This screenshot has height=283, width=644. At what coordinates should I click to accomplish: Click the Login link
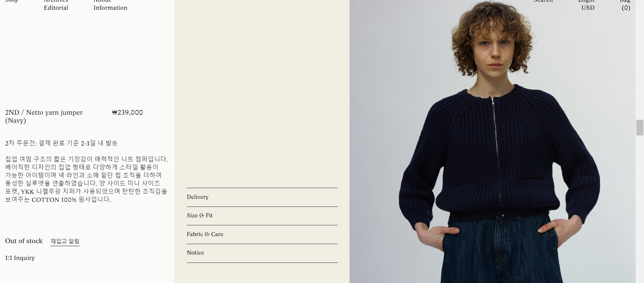click(x=586, y=1)
